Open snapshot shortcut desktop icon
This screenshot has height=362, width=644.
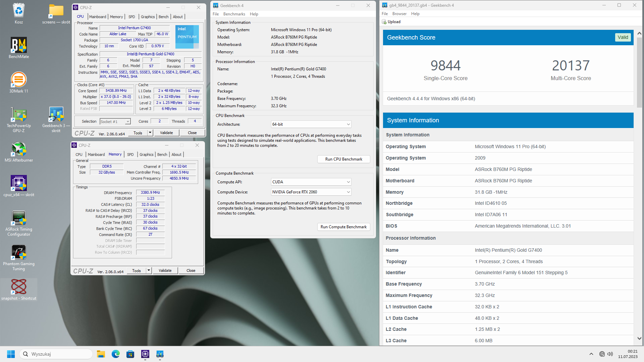click(19, 290)
